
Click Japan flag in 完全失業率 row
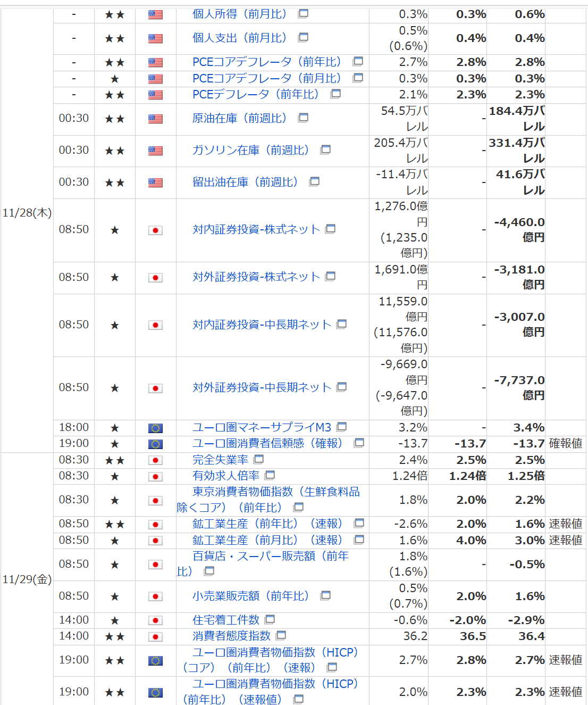coord(155,460)
